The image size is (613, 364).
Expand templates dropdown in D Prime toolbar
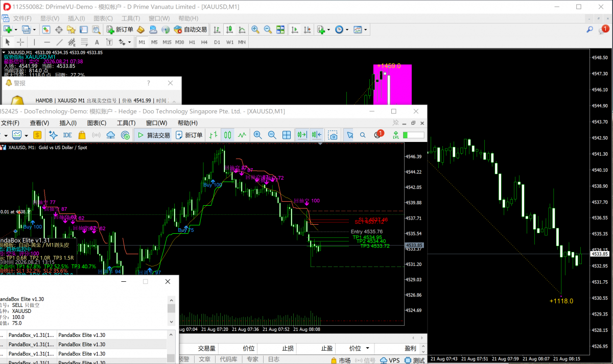tap(366, 30)
